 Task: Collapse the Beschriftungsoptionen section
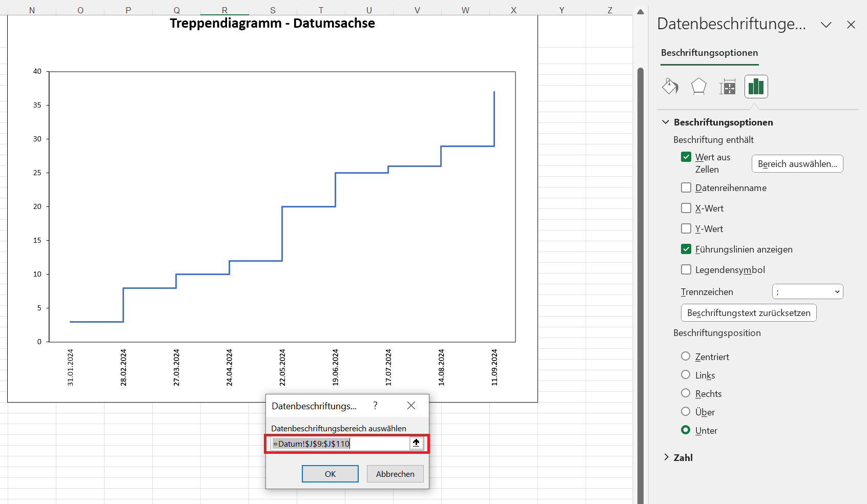point(666,122)
